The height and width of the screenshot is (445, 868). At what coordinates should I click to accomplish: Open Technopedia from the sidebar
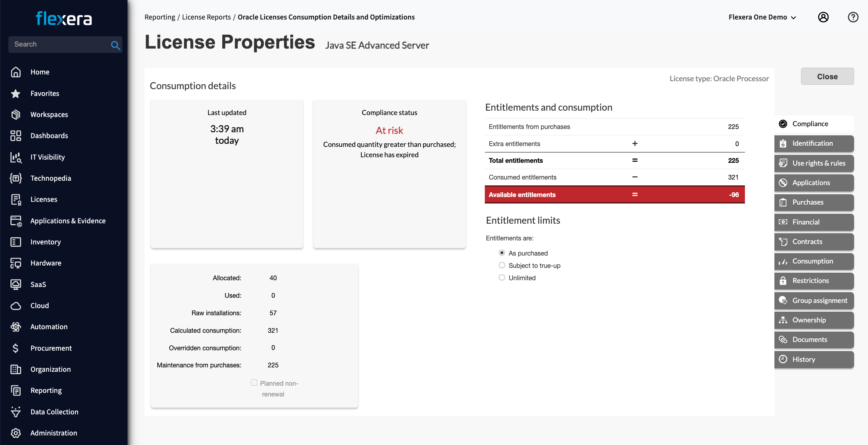[16, 178]
